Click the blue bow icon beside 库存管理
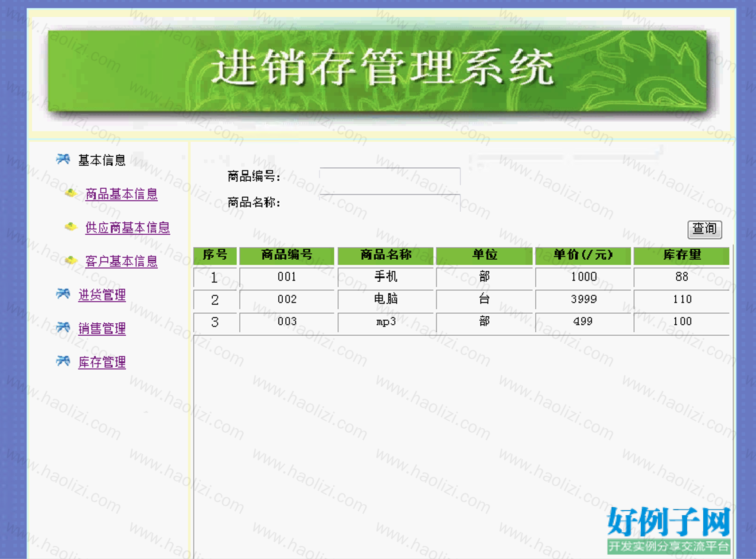756x559 pixels. point(63,361)
